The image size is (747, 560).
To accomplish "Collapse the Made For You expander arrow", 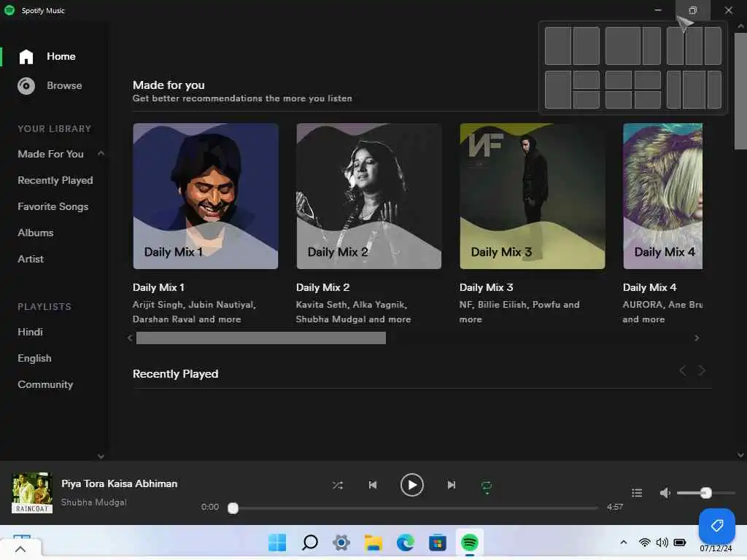I will (x=101, y=153).
